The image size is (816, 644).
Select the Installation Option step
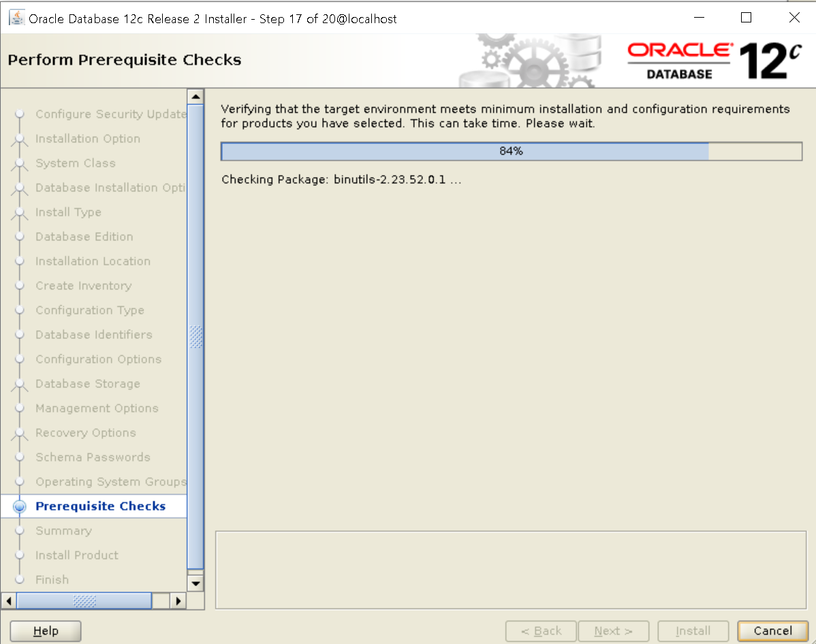pyautogui.click(x=87, y=138)
